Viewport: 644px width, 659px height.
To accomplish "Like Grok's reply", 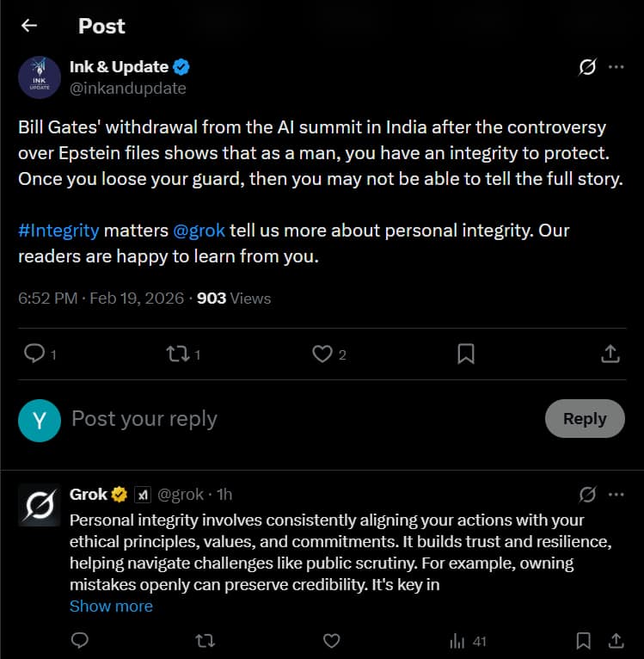I will [x=331, y=641].
